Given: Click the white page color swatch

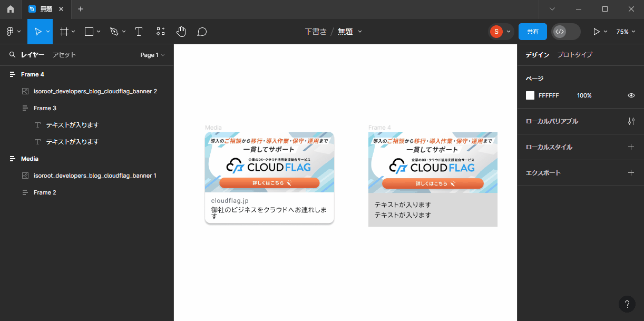Looking at the screenshot, I should (x=530, y=95).
